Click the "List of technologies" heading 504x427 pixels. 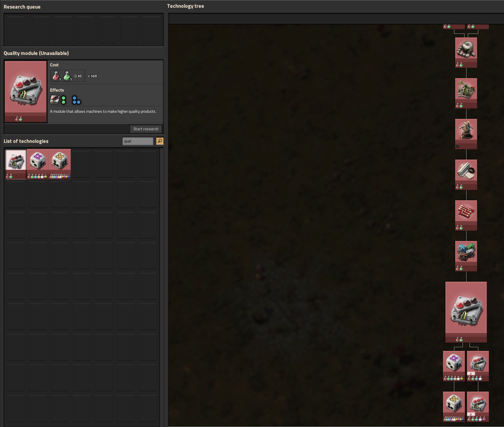(x=26, y=141)
